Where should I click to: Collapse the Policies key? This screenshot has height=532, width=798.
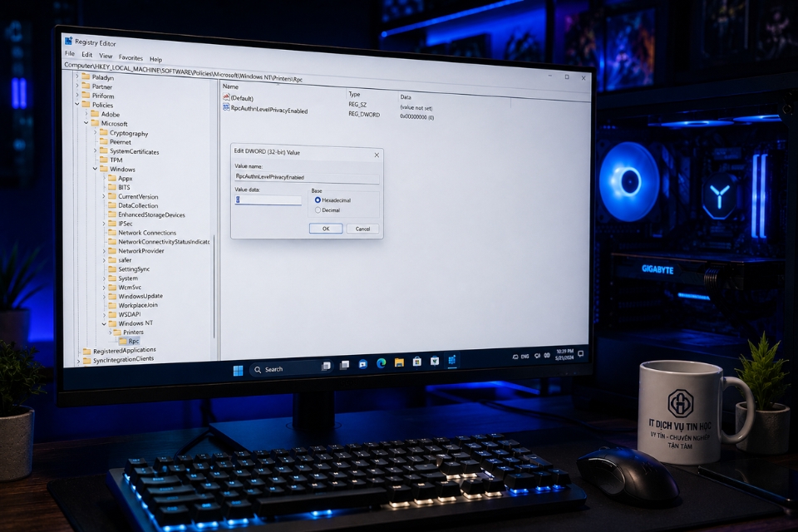[78, 104]
